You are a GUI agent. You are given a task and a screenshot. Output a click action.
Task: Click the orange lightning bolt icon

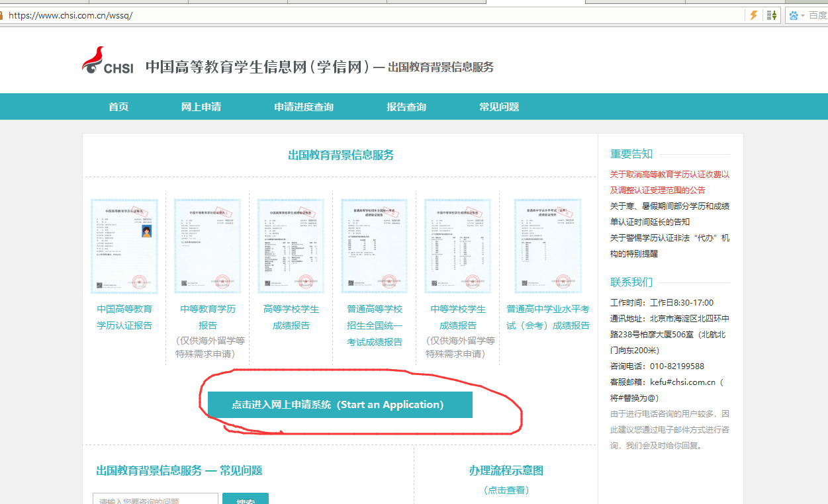click(x=753, y=15)
